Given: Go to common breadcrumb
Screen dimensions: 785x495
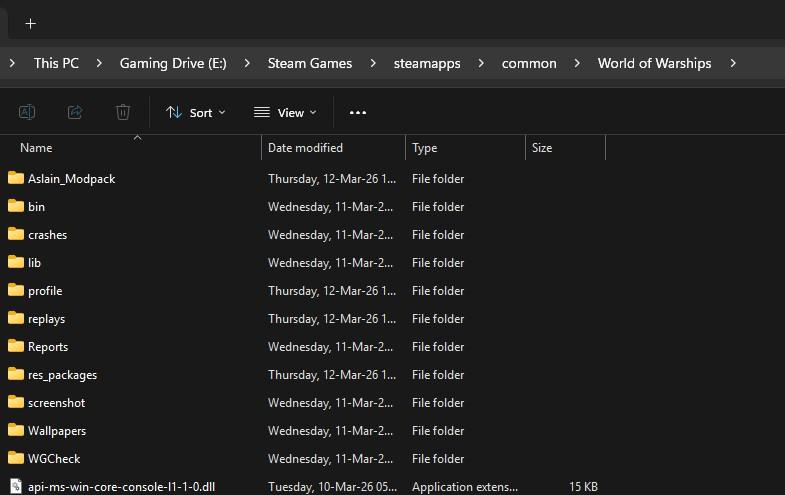Looking at the screenshot, I should coord(529,63).
